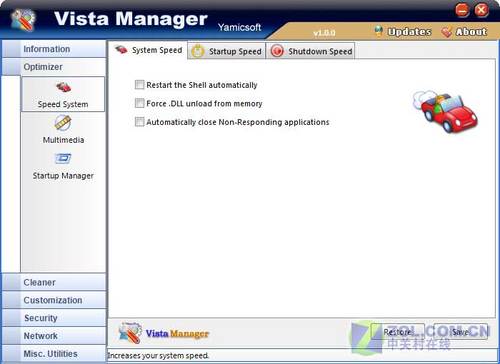Screen dimensions: 500x364
Task: Expand the Network section
Action: (x=54, y=336)
